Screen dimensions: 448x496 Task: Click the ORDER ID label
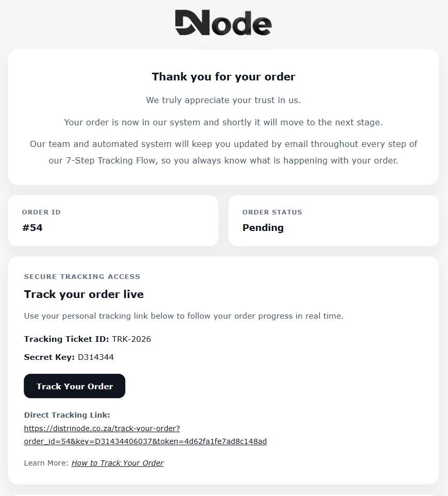(x=41, y=212)
